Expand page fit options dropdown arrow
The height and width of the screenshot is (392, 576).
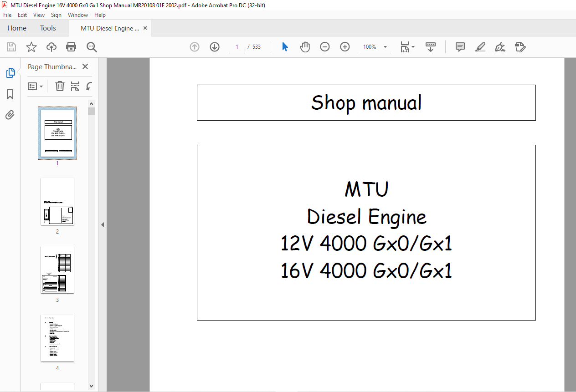(x=413, y=47)
